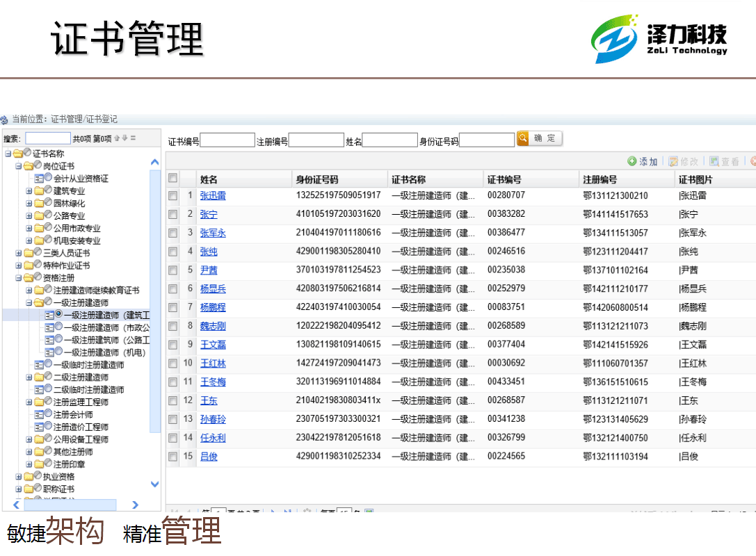Click the 查看 view icon in toolbar
This screenshot has height=556, width=756.
point(714,161)
